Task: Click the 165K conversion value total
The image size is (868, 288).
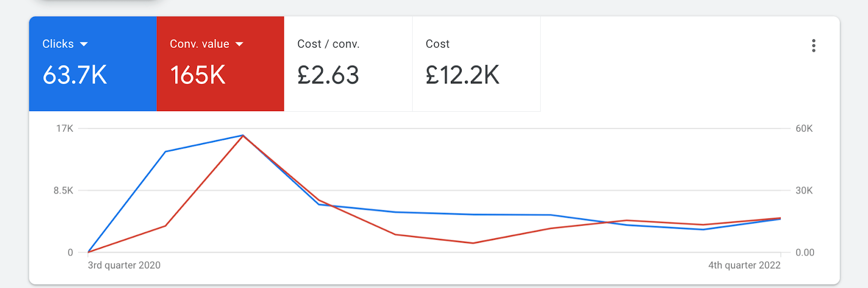Action: pyautogui.click(x=197, y=75)
